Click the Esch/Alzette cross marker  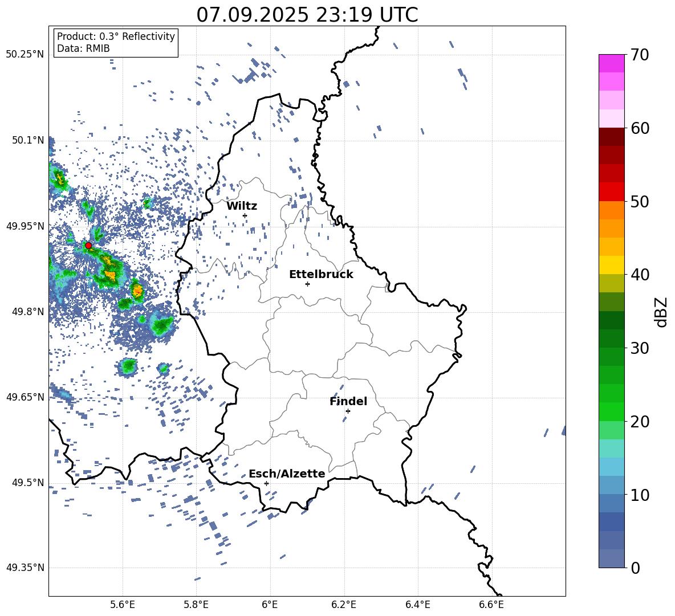[x=266, y=483]
